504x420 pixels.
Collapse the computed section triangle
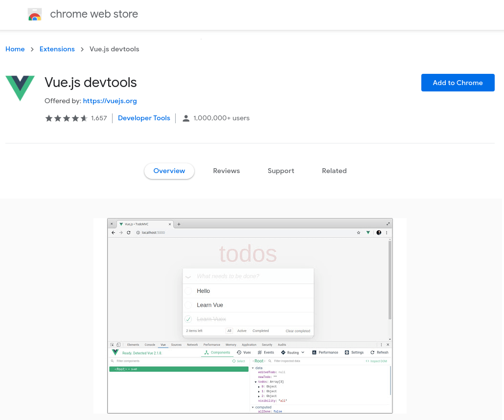(252, 407)
